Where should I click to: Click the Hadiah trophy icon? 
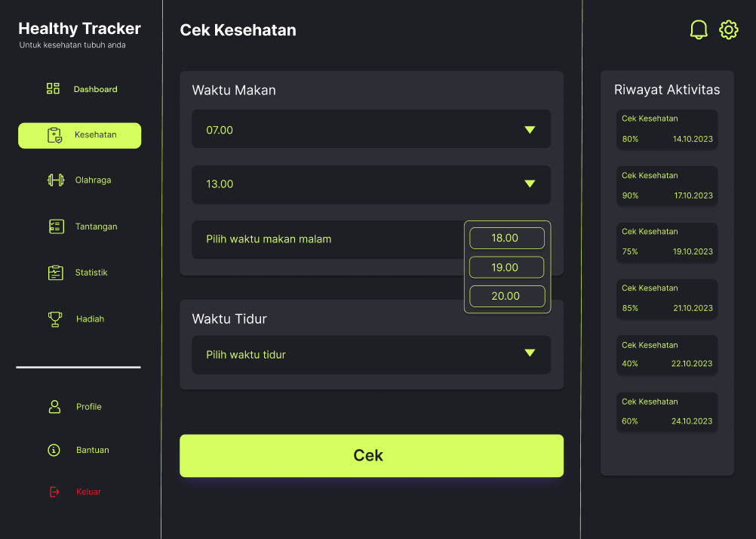(x=55, y=319)
